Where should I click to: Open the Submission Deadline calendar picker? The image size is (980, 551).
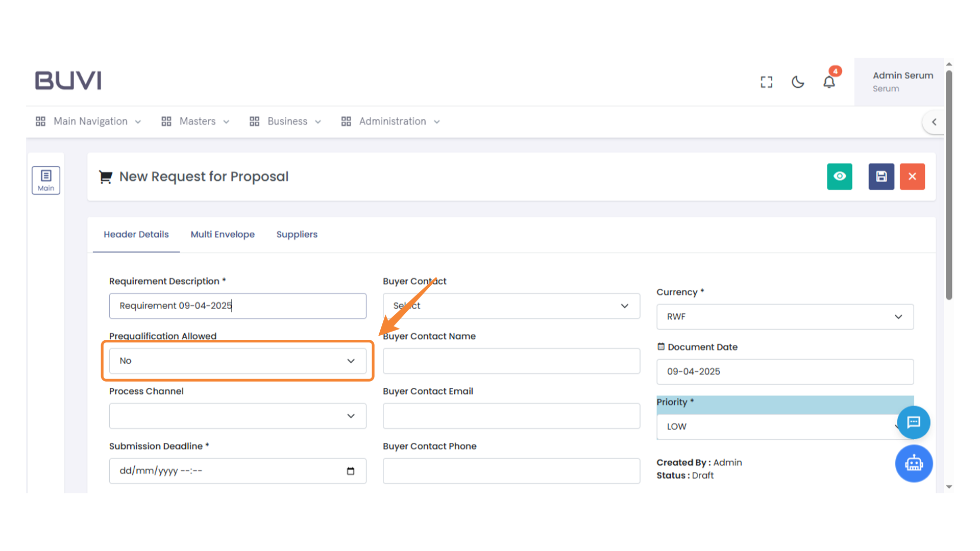(351, 471)
